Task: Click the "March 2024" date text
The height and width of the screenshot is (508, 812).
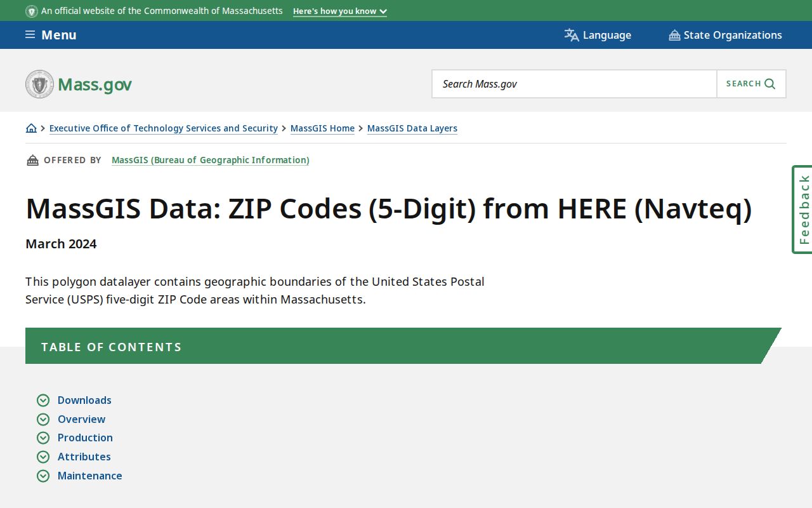Action: tap(61, 244)
